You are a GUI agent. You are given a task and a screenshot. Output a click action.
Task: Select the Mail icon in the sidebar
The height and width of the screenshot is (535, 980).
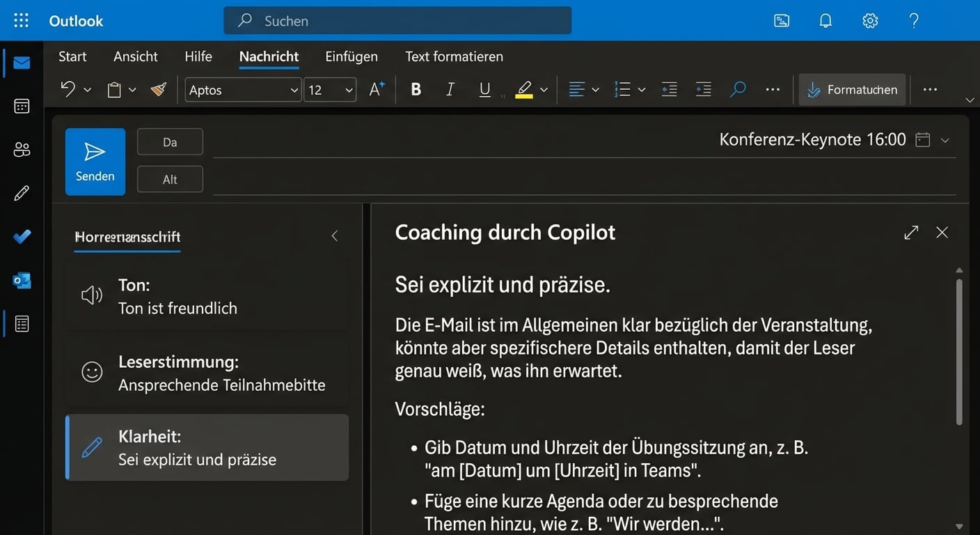tap(21, 63)
